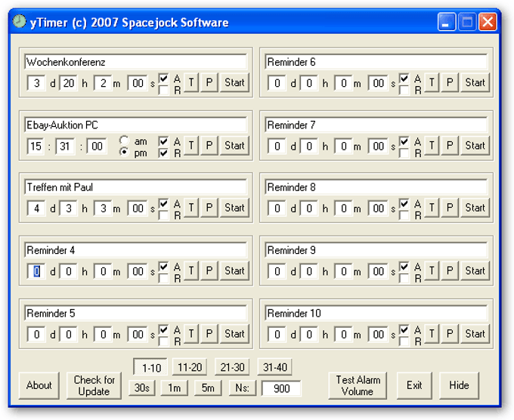This screenshot has width=514, height=420.
Task: Toggle the R checkbox for Treffen mit Paul
Action: 163,215
